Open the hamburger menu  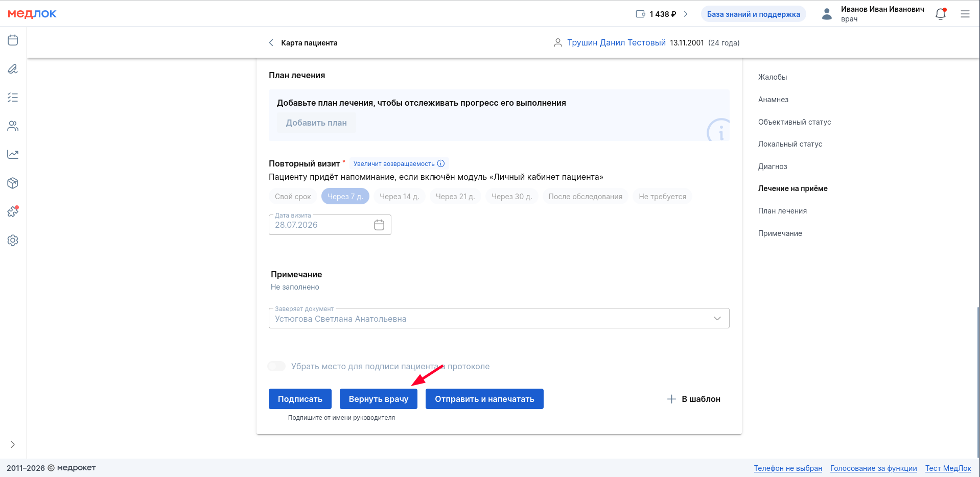pyautogui.click(x=965, y=14)
